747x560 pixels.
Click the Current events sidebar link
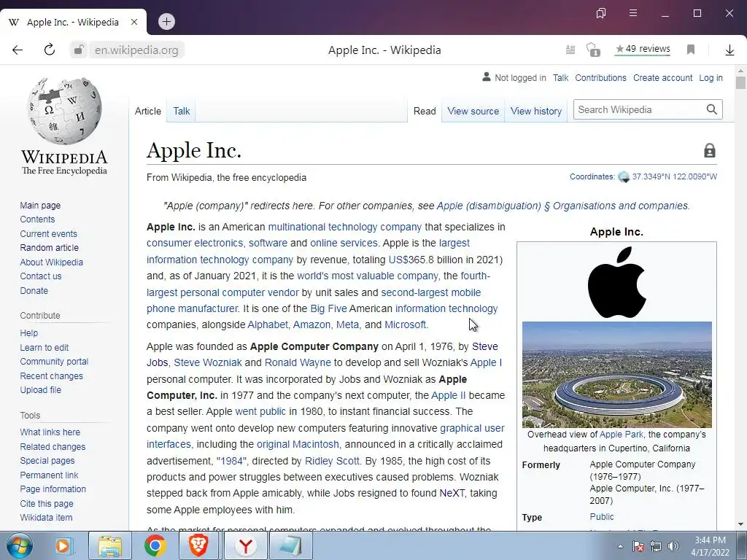point(48,234)
